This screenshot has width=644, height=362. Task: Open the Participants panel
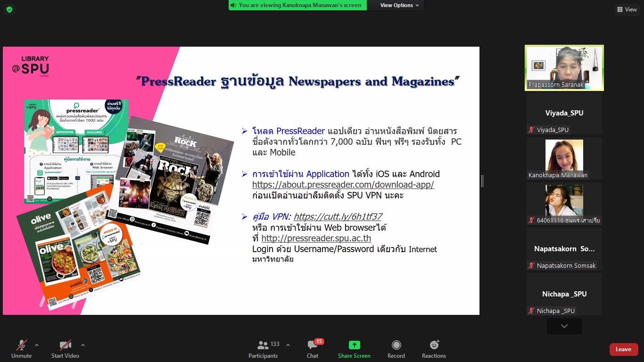click(263, 349)
